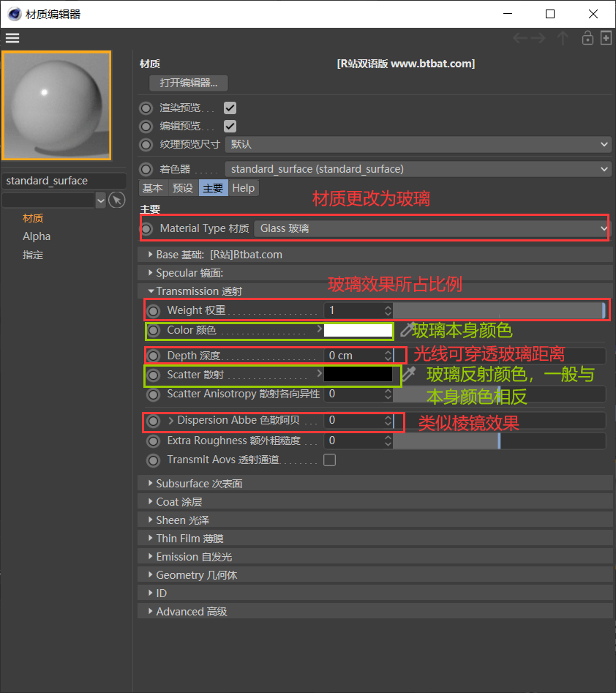Click the Weight 权重 slider bar

point(500,310)
